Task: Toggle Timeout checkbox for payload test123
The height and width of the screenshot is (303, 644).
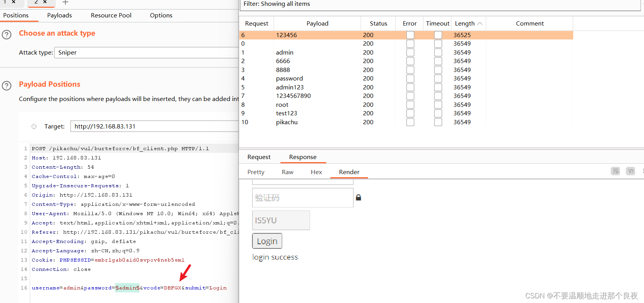Action: (x=438, y=113)
